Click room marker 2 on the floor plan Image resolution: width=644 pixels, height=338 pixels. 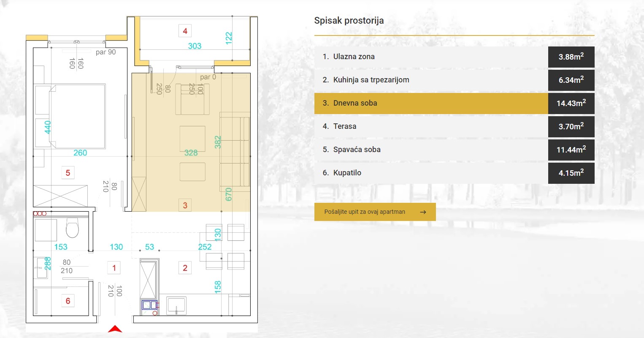(x=185, y=268)
